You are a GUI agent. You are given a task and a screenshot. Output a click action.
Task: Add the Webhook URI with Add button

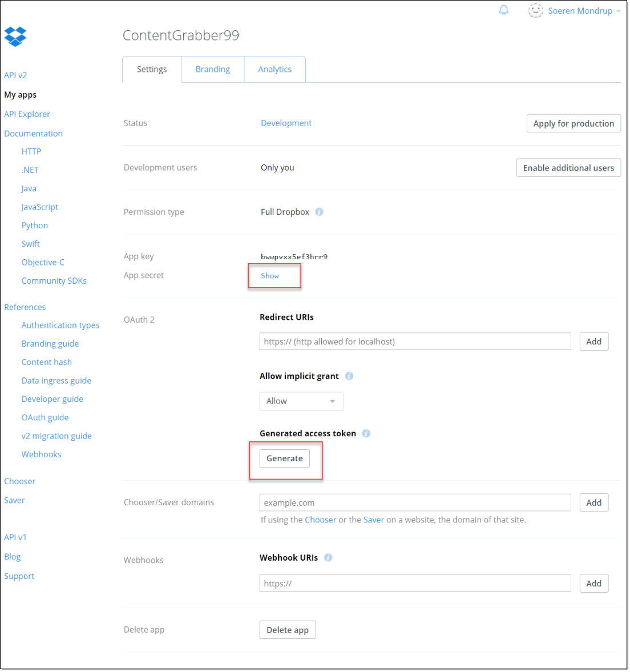[593, 584]
